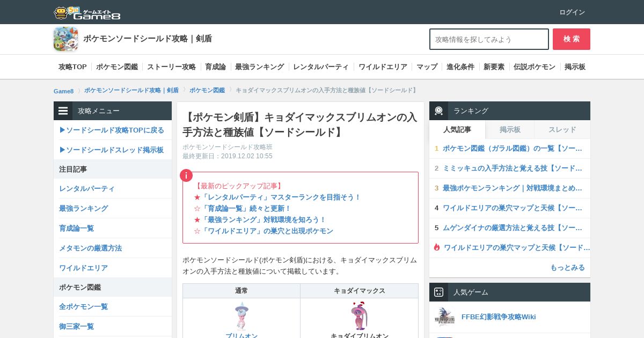Click the キョダイブリムオン name under the sprite
This screenshot has width=644, height=338.
coord(360,335)
